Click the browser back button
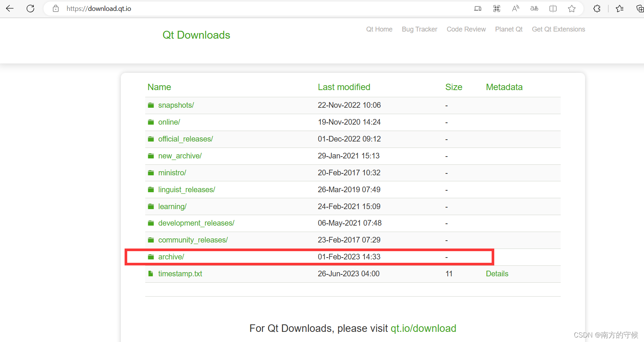Image resolution: width=644 pixels, height=342 pixels. (x=10, y=8)
